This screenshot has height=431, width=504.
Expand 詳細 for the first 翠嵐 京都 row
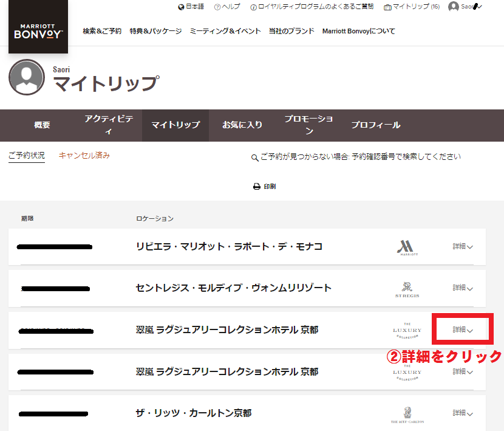point(463,329)
